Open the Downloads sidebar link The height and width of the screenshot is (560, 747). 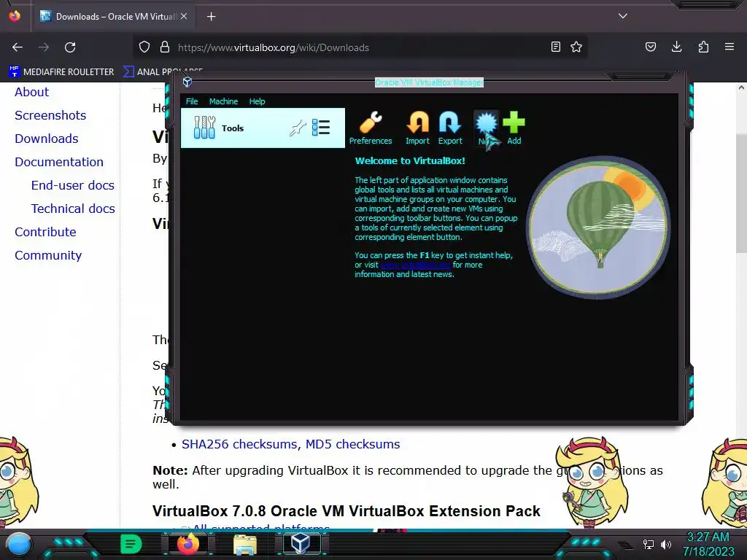click(x=46, y=139)
